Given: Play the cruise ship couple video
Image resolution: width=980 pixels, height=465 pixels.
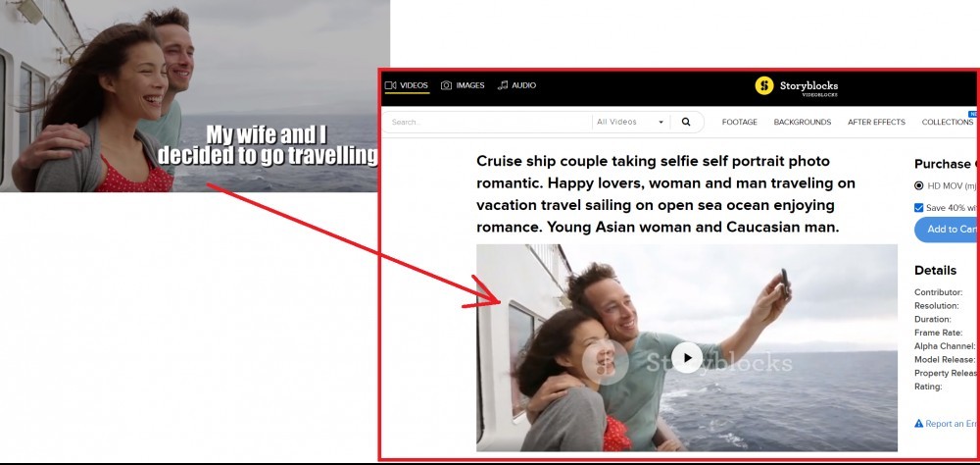Looking at the screenshot, I should point(687,358).
